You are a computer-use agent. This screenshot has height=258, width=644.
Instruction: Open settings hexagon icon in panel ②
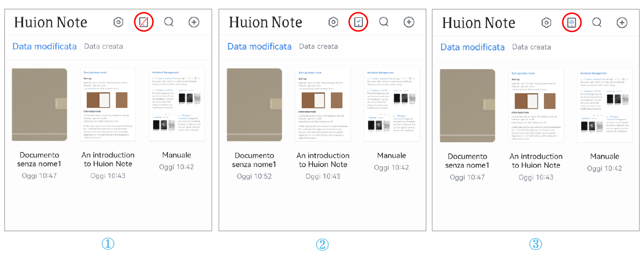[333, 22]
